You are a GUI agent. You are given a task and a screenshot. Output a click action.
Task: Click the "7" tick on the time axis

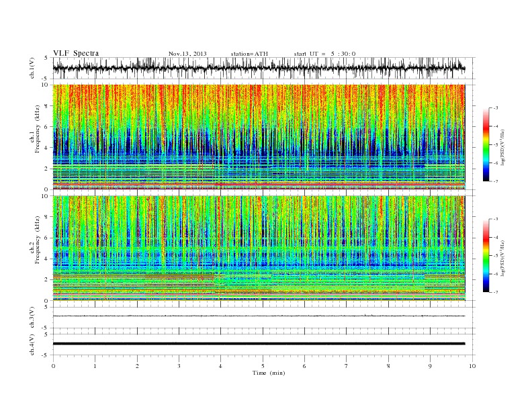point(347,366)
